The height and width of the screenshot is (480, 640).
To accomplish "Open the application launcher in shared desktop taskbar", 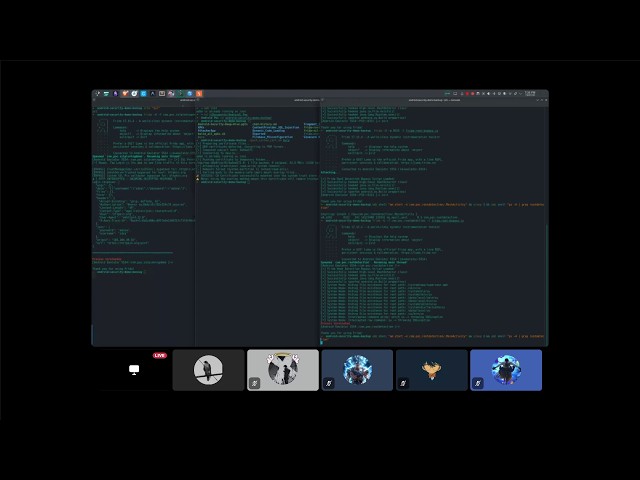I will [x=98, y=93].
